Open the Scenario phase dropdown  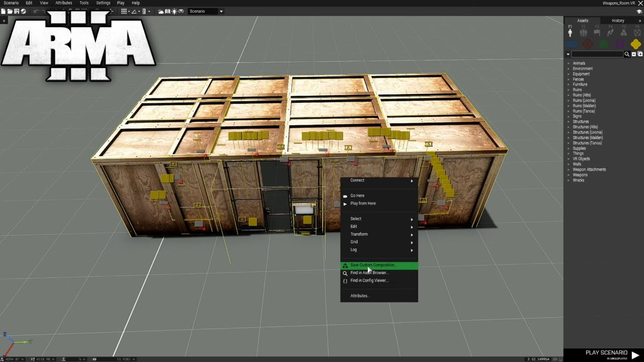(206, 11)
